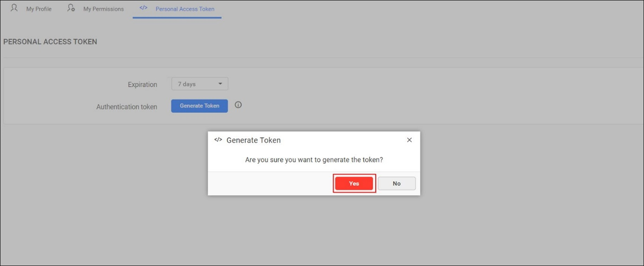Open the My Permissions tab
This screenshot has height=266, width=644.
[103, 9]
